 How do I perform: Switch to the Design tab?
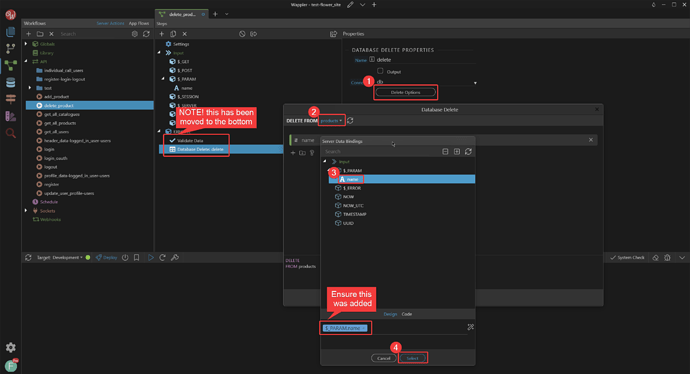click(x=390, y=314)
